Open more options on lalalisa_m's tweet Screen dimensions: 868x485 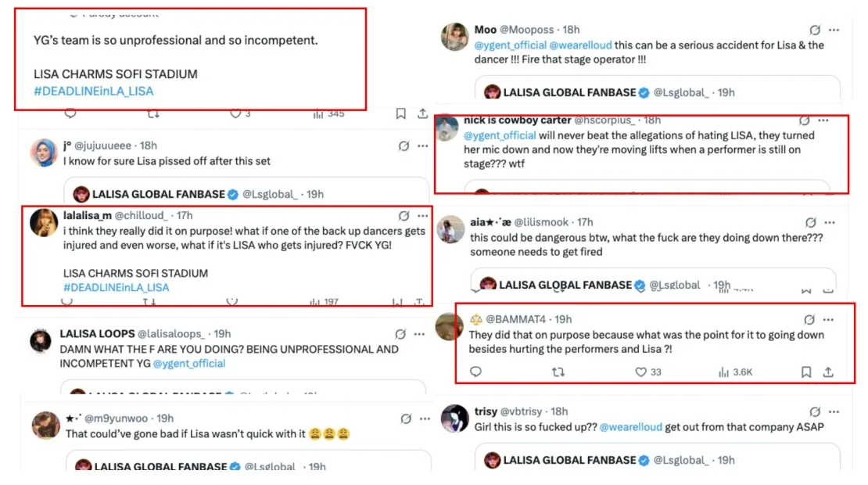(x=423, y=216)
